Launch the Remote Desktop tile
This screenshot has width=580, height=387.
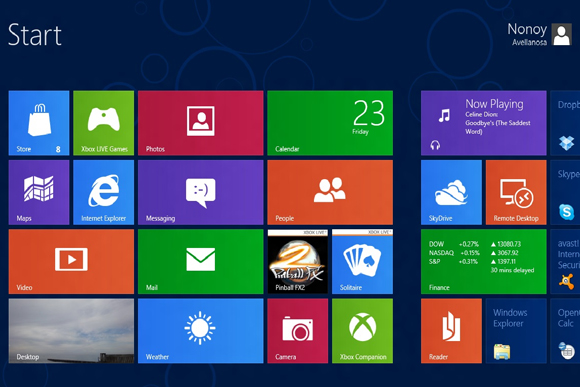pyautogui.click(x=516, y=192)
